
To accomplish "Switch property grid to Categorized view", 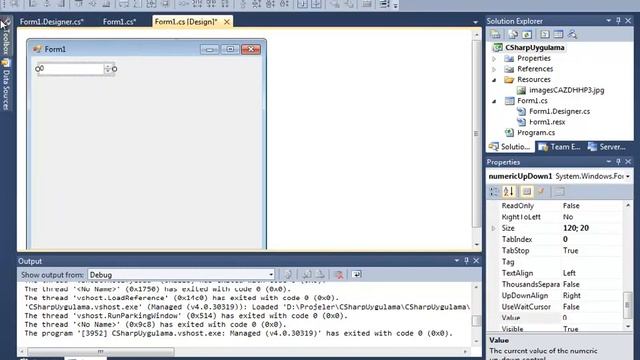I will [x=495, y=191].
